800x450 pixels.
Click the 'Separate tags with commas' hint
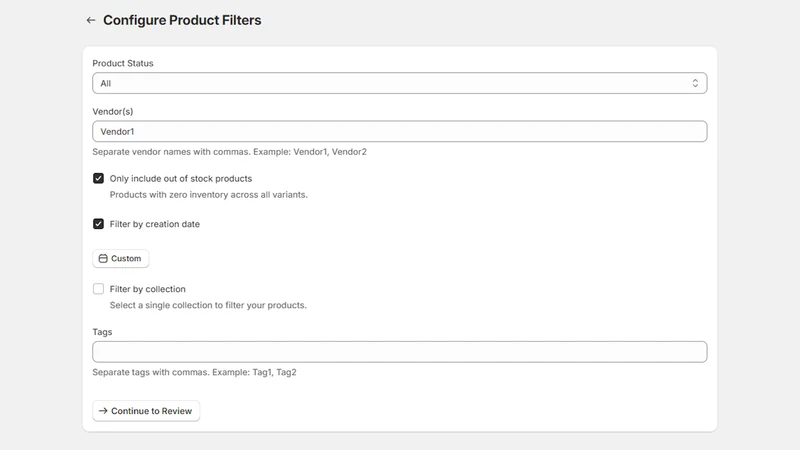[x=194, y=372]
